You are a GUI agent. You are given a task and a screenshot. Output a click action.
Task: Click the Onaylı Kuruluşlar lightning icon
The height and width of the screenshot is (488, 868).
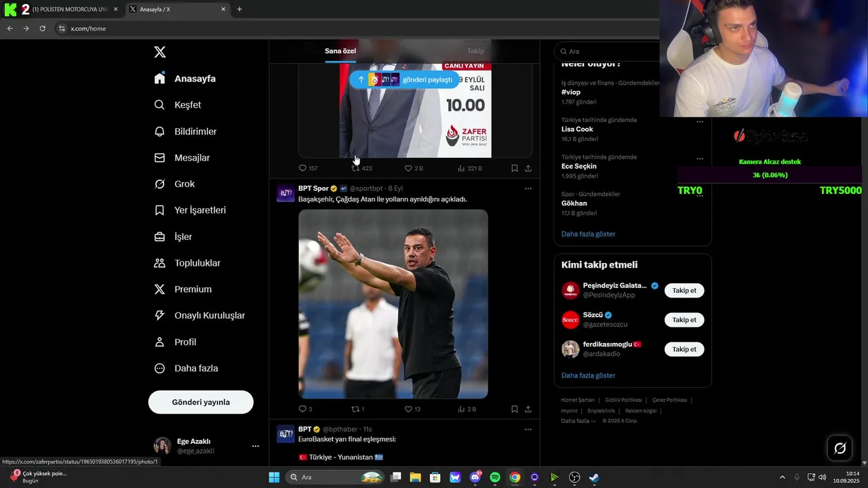(159, 315)
